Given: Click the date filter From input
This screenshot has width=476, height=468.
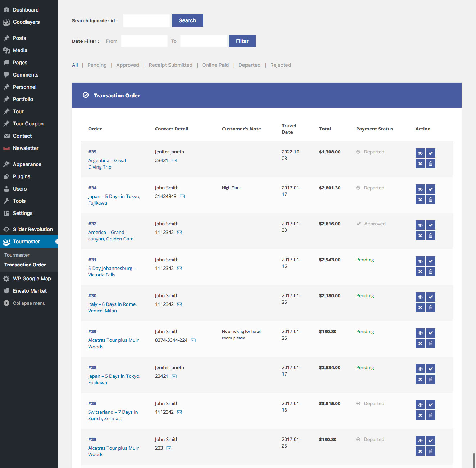Looking at the screenshot, I should coord(144,41).
